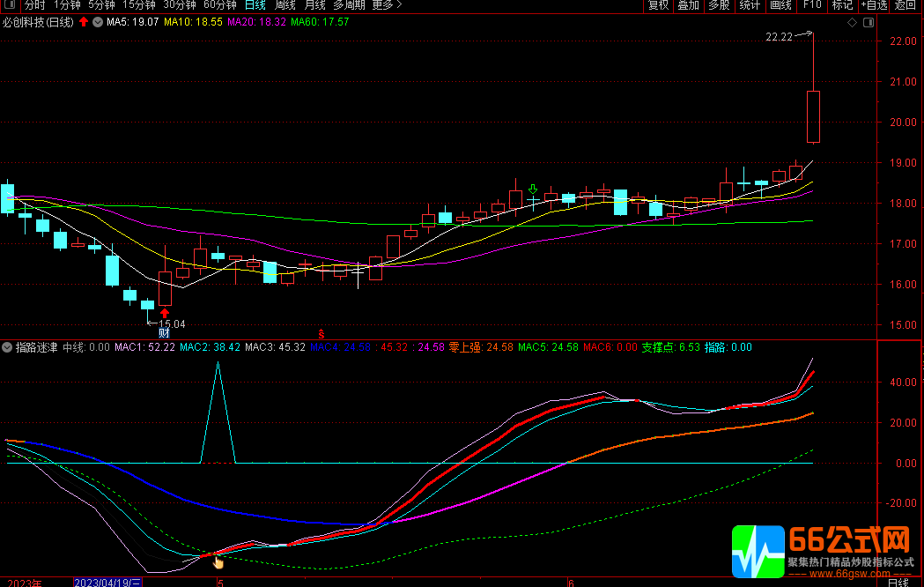Click the month 6 marker on time axis

[571, 583]
